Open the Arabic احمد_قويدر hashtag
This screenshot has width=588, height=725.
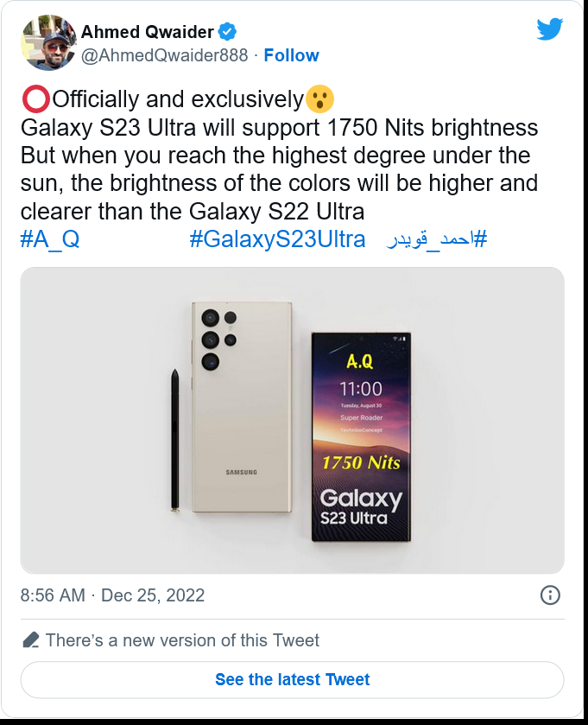point(437,239)
